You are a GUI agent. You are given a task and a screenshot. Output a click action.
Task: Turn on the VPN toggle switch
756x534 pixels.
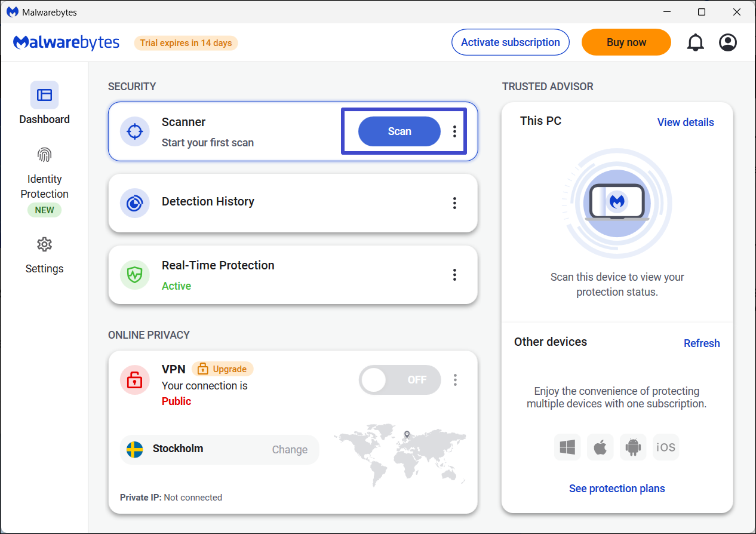[399, 380]
